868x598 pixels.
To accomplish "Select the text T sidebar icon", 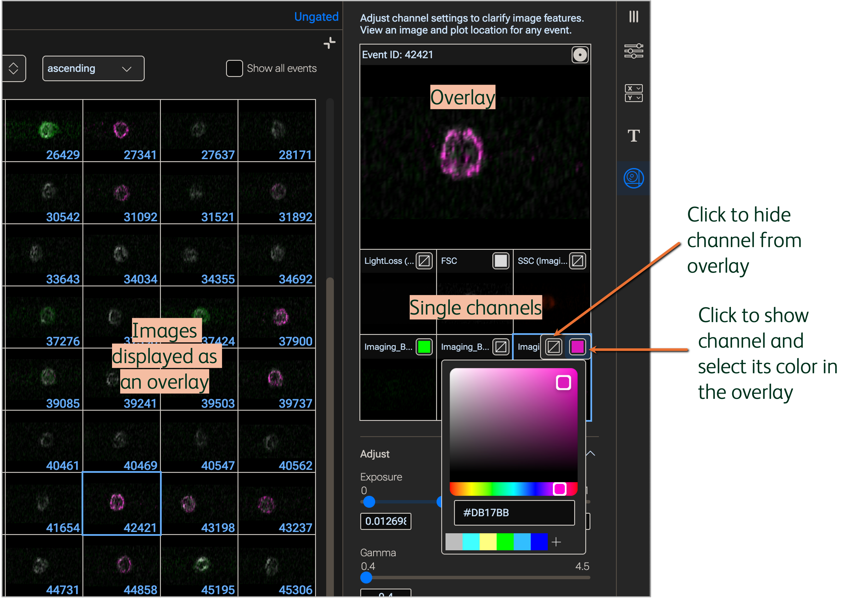I will (633, 136).
